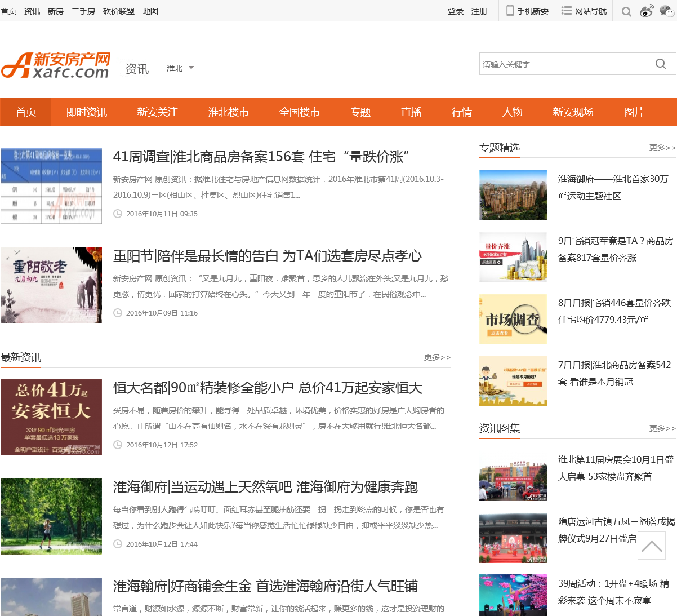Open 7月月报淮北商品房备案542套 link
Viewport: 677px width, 616px height.
(614, 373)
